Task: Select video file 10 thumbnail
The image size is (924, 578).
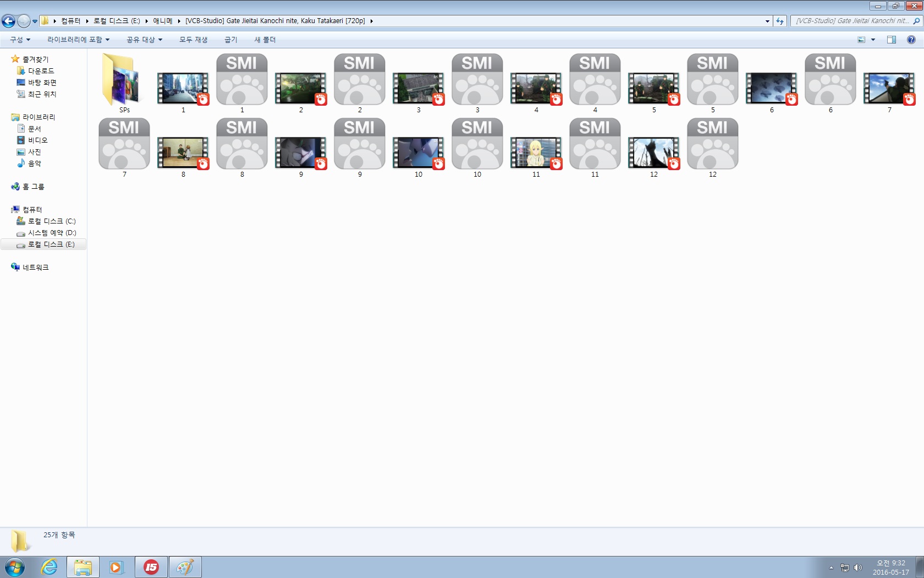Action: [x=419, y=153]
